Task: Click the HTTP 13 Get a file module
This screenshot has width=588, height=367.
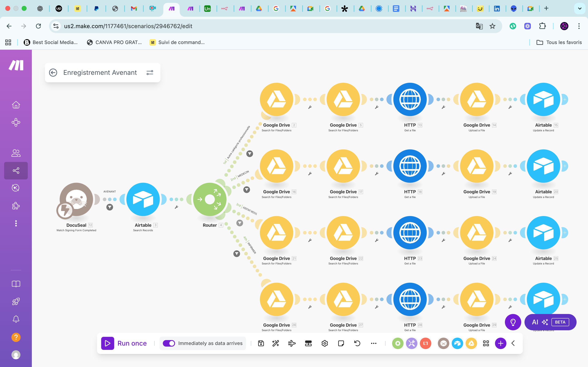Action: (x=410, y=99)
